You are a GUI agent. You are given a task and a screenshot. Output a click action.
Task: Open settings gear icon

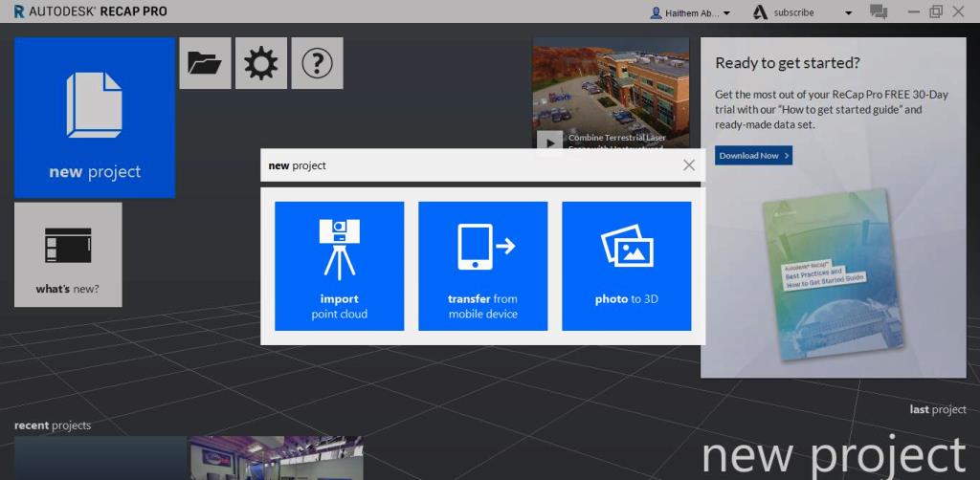(261, 63)
